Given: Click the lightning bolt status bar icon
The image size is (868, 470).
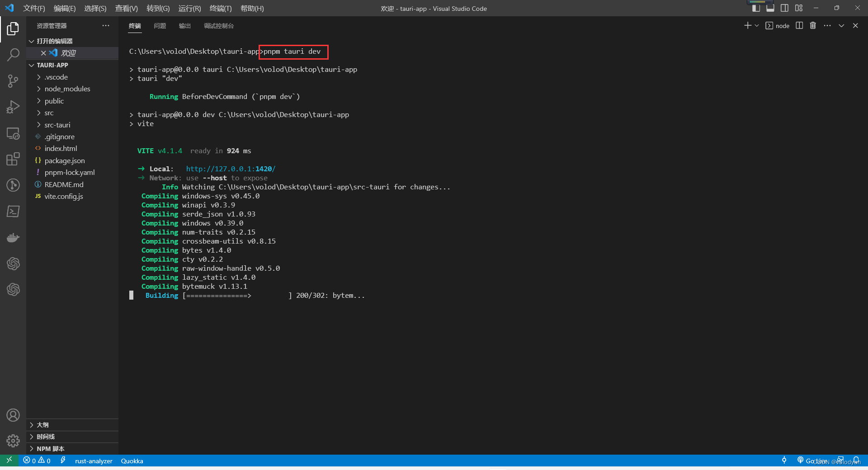Looking at the screenshot, I should 63,461.
